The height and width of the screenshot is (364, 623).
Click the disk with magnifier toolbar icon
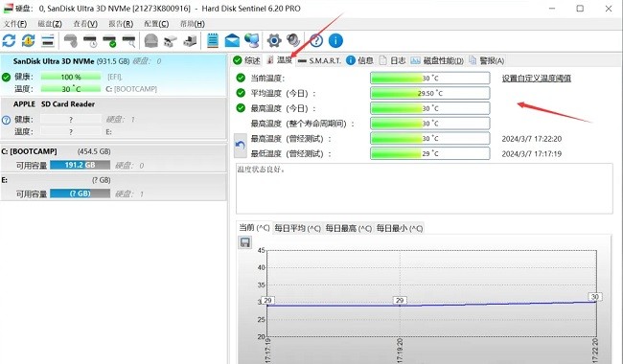point(128,40)
